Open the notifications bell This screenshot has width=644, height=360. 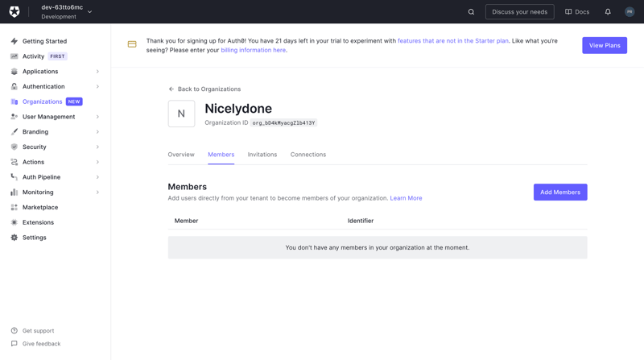click(x=608, y=12)
